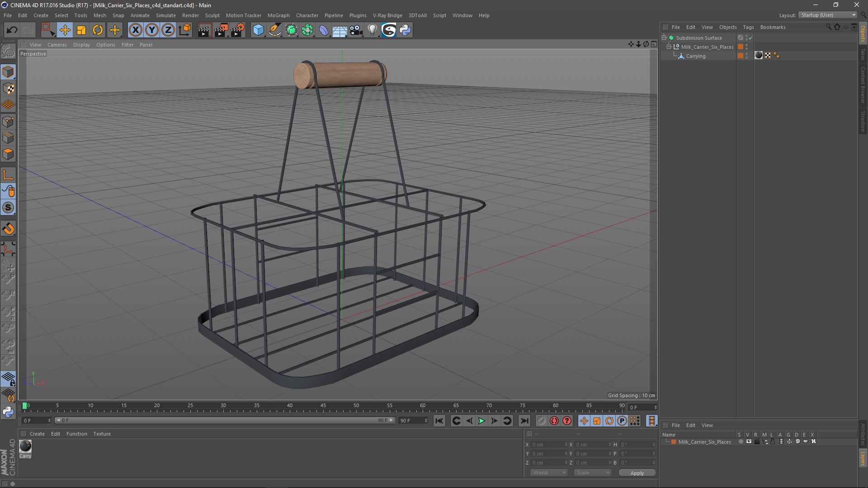Toggle Z axis lock
The height and width of the screenshot is (488, 868).
168,30
